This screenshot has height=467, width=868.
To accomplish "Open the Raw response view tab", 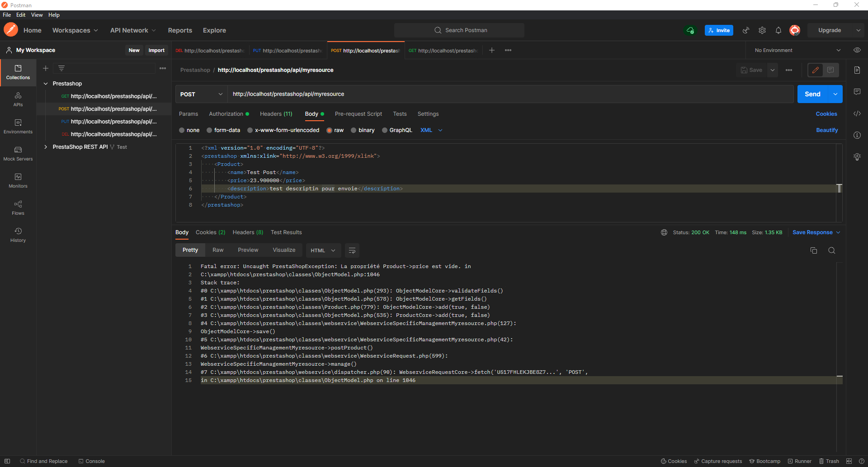I will coord(218,250).
